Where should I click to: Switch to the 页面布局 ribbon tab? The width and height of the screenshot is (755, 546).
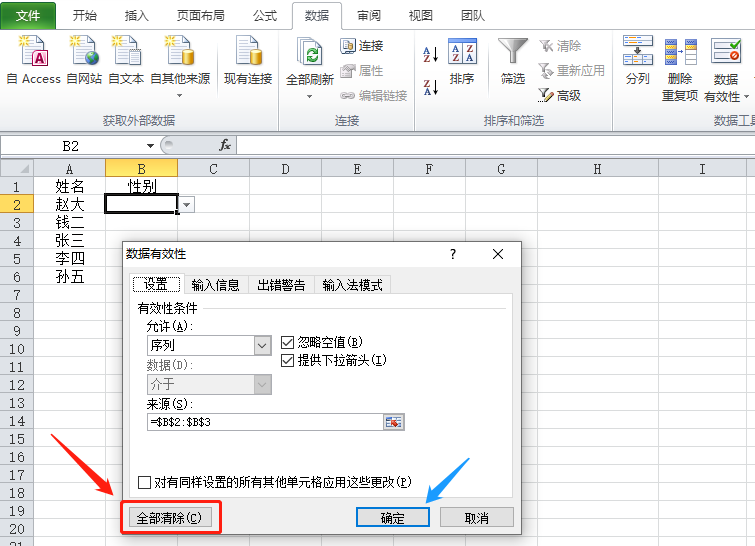pyautogui.click(x=201, y=15)
